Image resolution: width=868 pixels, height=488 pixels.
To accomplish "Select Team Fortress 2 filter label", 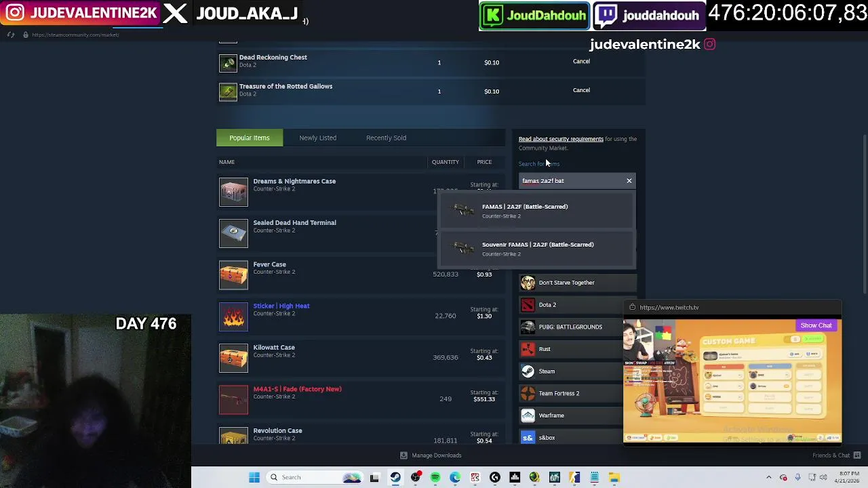I will (559, 393).
